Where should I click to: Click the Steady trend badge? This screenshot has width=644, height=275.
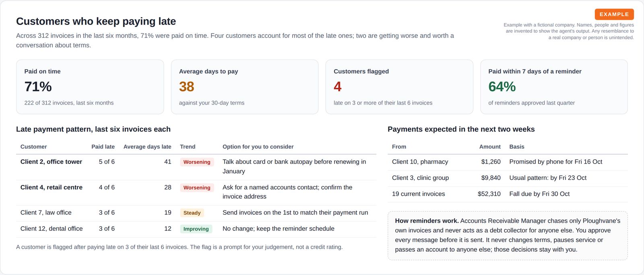pos(192,213)
